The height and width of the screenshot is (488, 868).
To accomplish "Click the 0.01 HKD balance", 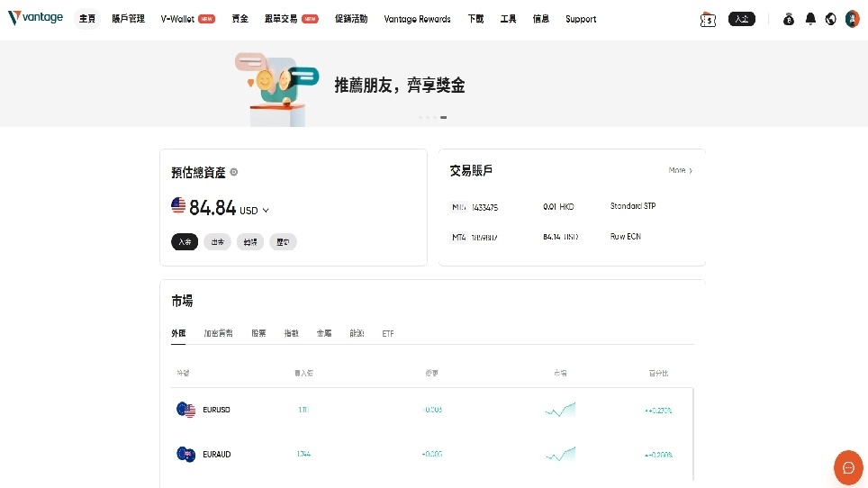I will click(x=558, y=206).
